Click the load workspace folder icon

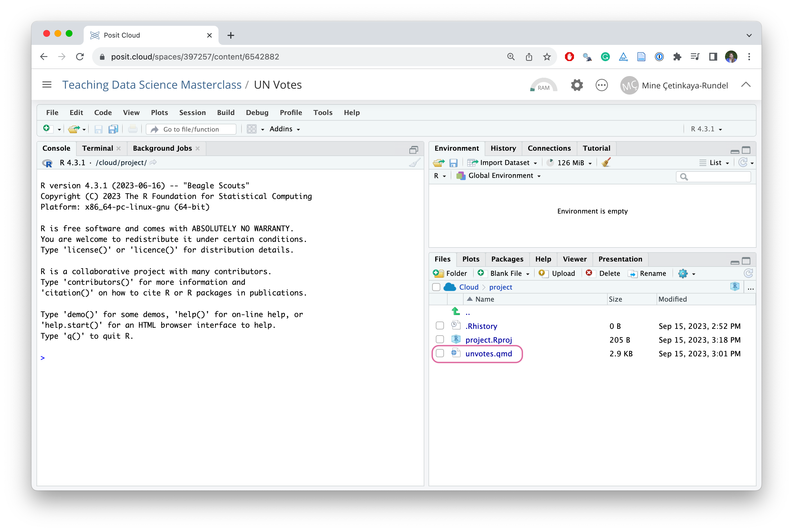click(438, 163)
